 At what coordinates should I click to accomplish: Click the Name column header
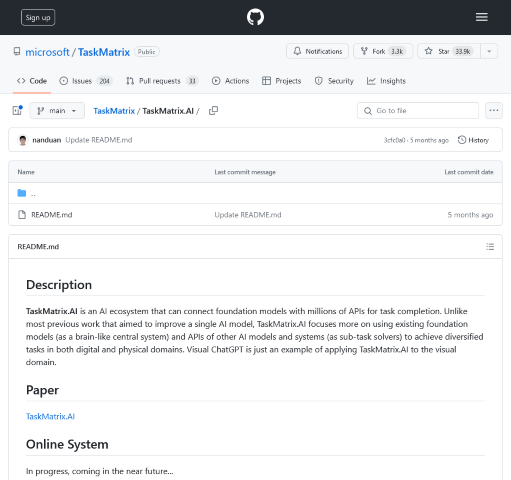click(26, 172)
